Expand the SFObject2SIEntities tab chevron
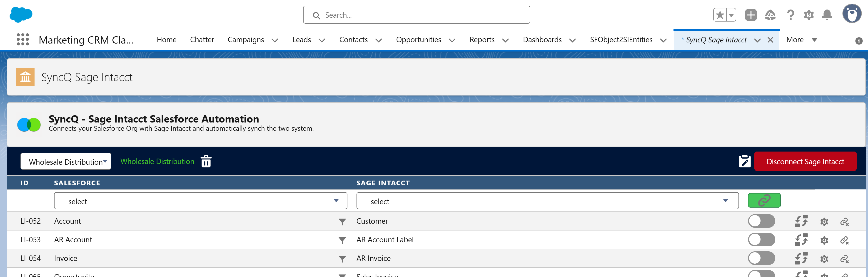The image size is (868, 277). point(663,40)
